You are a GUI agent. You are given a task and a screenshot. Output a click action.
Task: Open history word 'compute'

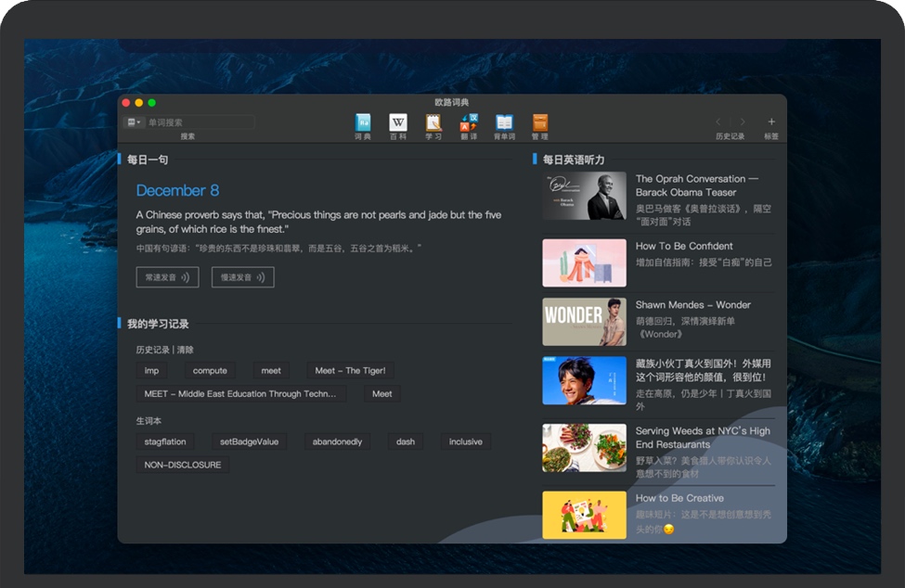point(210,371)
